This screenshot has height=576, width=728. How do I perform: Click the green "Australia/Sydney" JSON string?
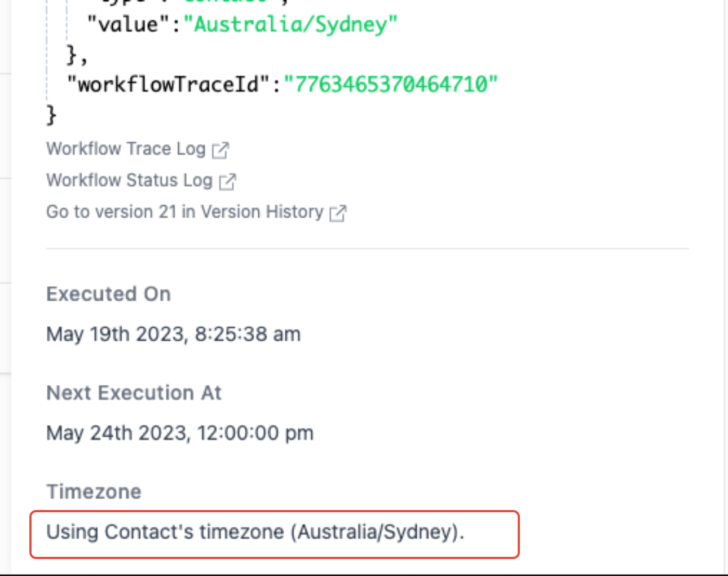(290, 24)
